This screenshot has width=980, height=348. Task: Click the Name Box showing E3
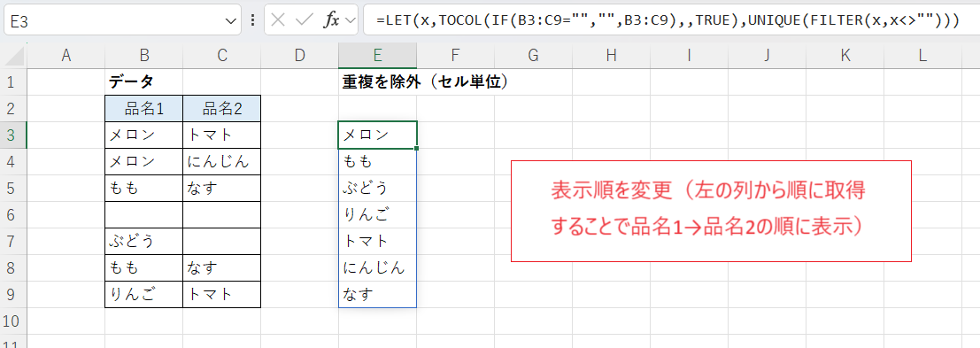pyautogui.click(x=122, y=21)
